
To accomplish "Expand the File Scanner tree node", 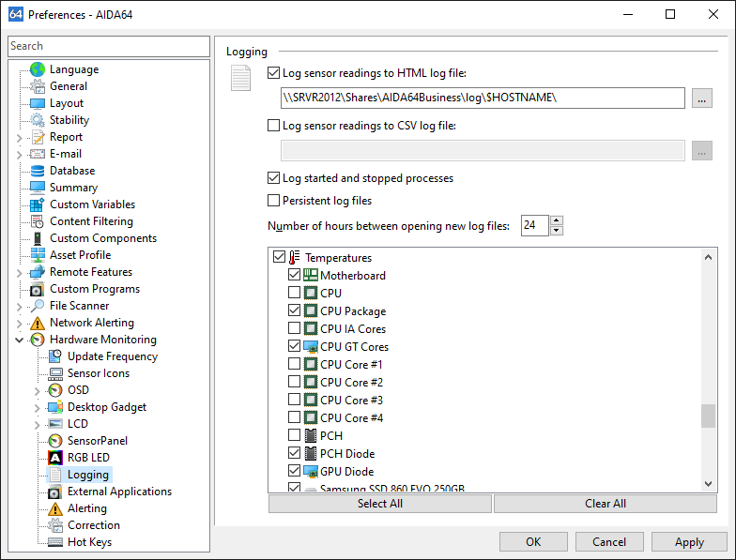I will [x=19, y=307].
